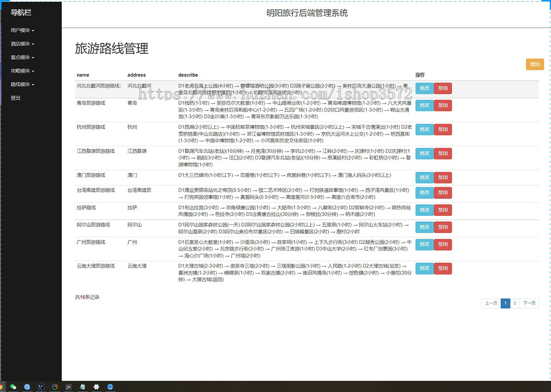The width and height of the screenshot is (551, 392).
Task: Click the dark terminal-like icon in the taskbar
Action: [x=69, y=386]
